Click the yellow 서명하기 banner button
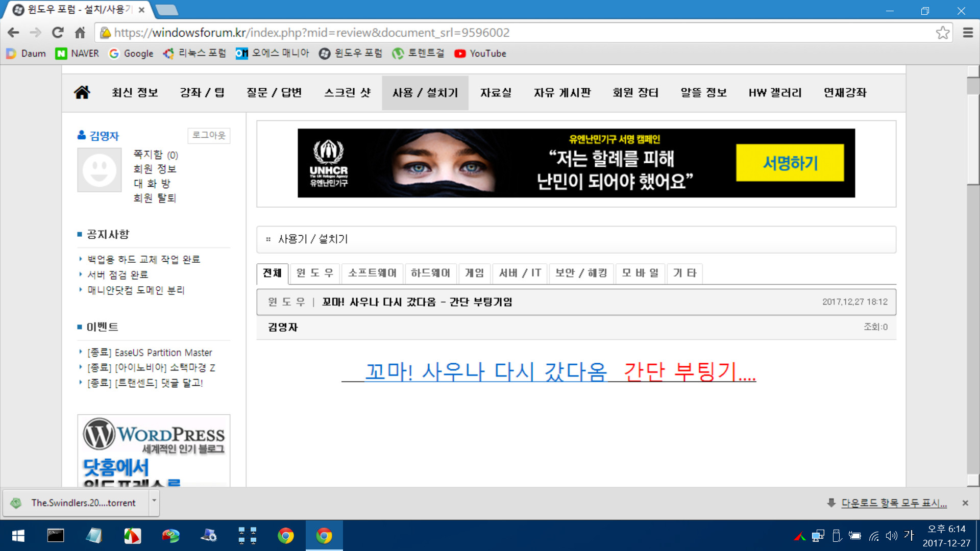The height and width of the screenshot is (551, 980). click(x=790, y=163)
